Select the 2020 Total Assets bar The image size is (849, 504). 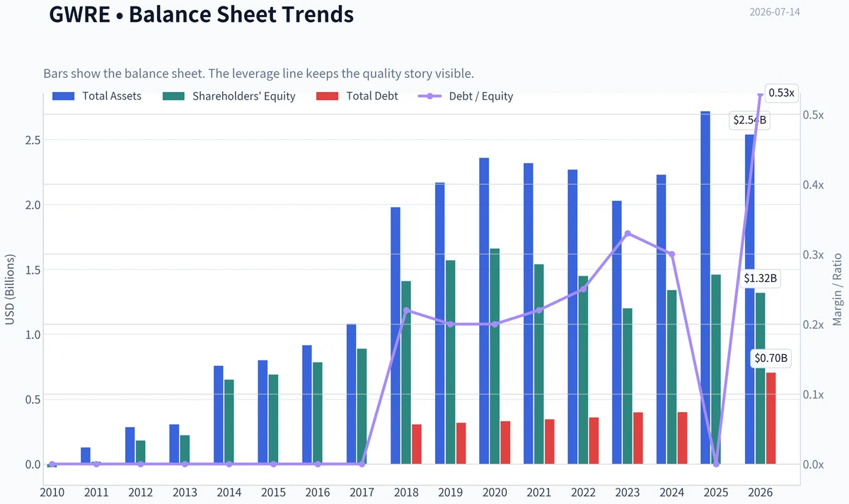(x=484, y=311)
